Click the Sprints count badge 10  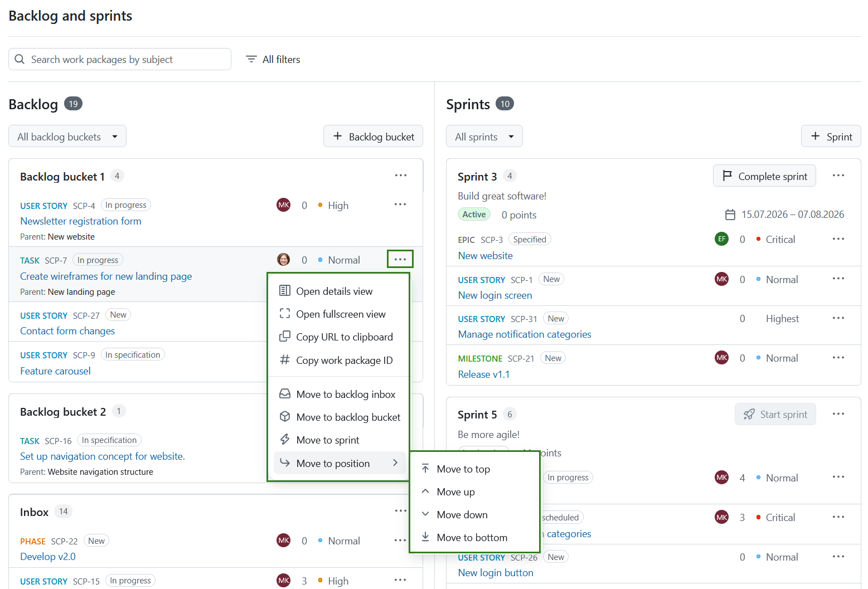pos(505,104)
